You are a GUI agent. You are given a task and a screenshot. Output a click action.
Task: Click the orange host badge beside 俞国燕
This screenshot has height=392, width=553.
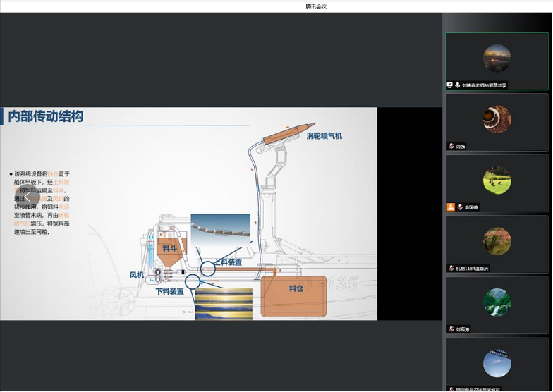[x=451, y=207]
